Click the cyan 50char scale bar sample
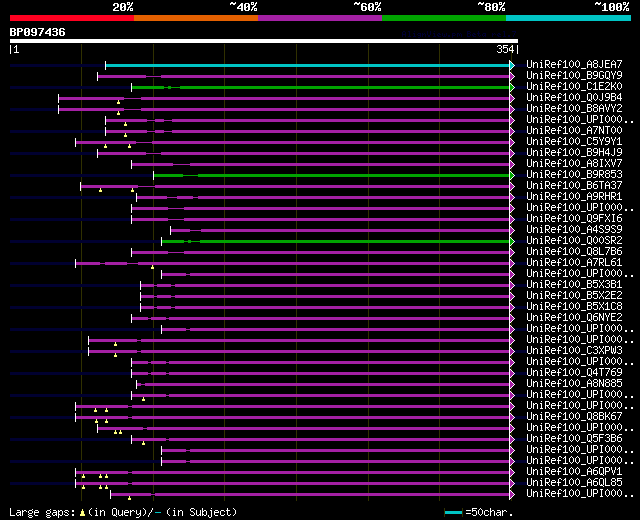The height and width of the screenshot is (520, 640). (x=453, y=512)
